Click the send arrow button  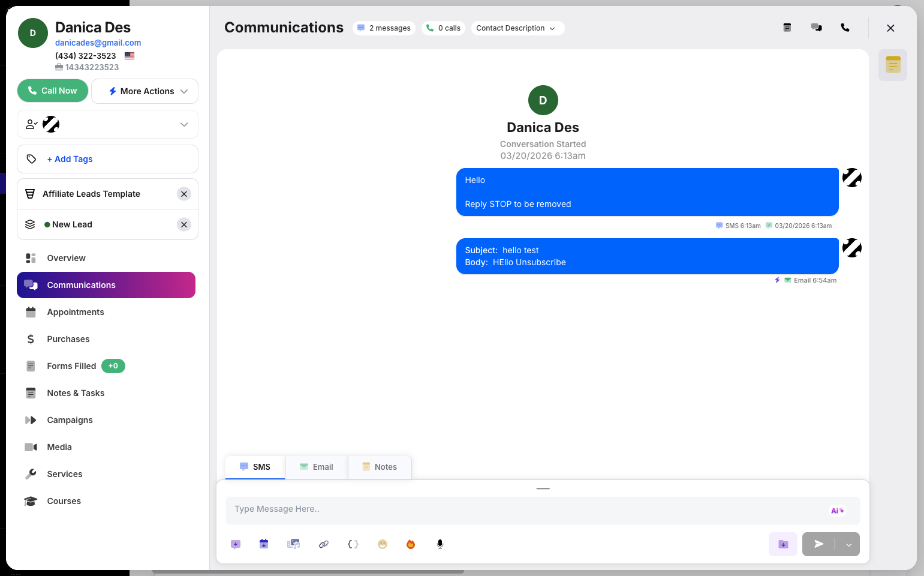(x=818, y=544)
